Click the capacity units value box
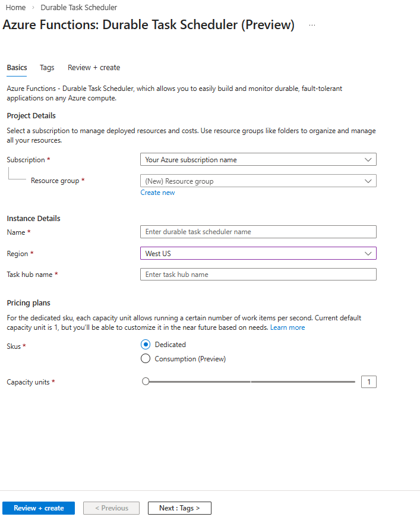Screen dimensions: 420x520 369,382
